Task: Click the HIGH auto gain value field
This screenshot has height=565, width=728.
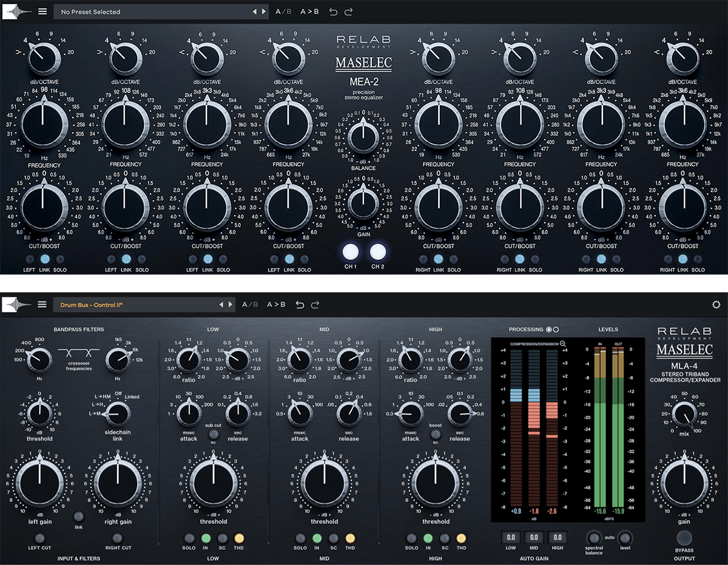Action: tap(557, 538)
